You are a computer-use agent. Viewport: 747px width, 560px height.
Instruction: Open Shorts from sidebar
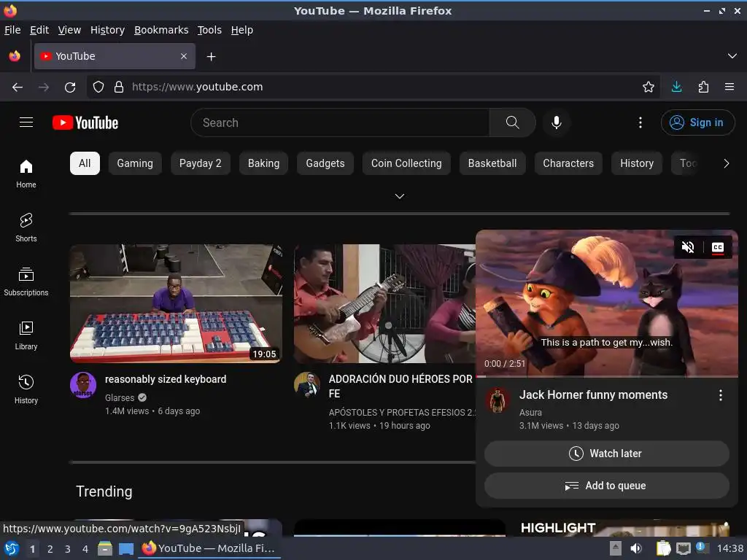tap(26, 227)
